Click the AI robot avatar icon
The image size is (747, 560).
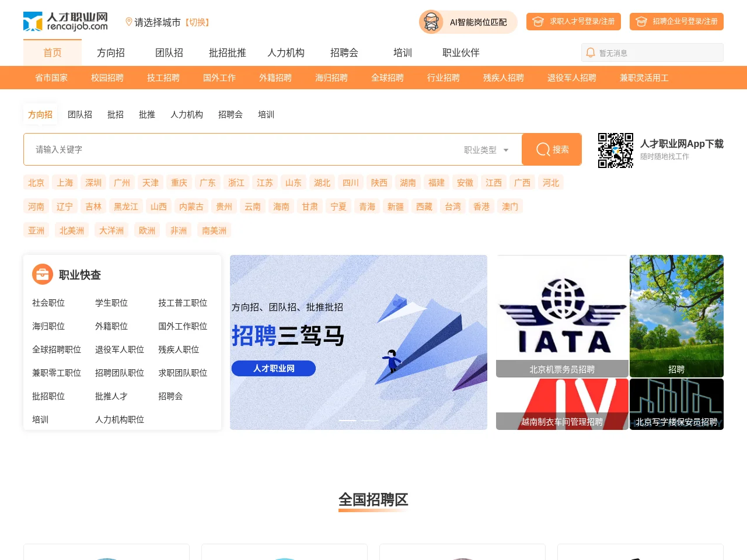tap(431, 22)
